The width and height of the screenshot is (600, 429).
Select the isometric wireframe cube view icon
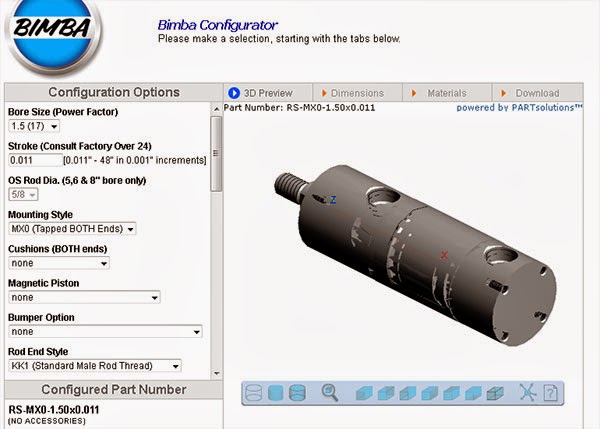[x=495, y=393]
